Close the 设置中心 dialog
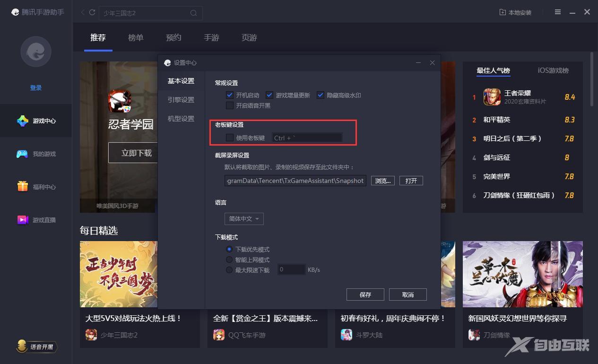Viewport: 598px width, 364px height. point(432,63)
